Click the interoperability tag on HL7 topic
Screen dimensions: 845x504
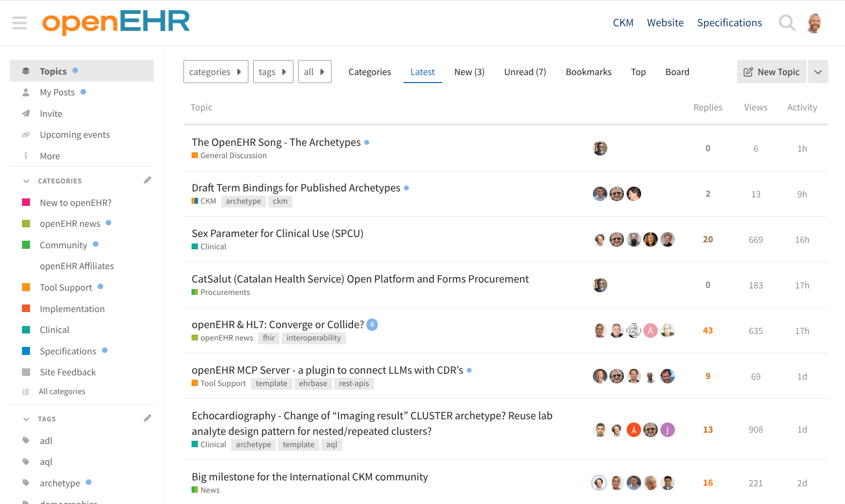(314, 338)
